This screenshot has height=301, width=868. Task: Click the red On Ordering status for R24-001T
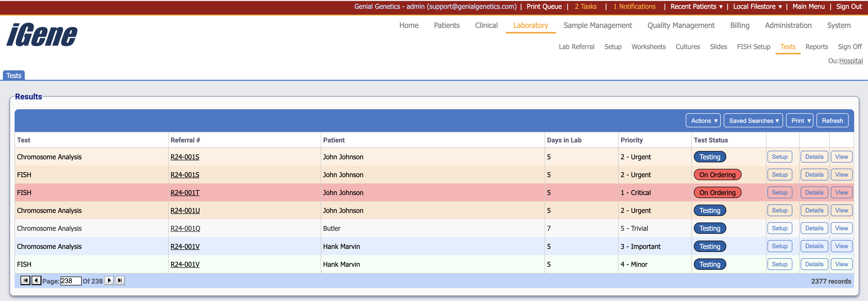[717, 193]
